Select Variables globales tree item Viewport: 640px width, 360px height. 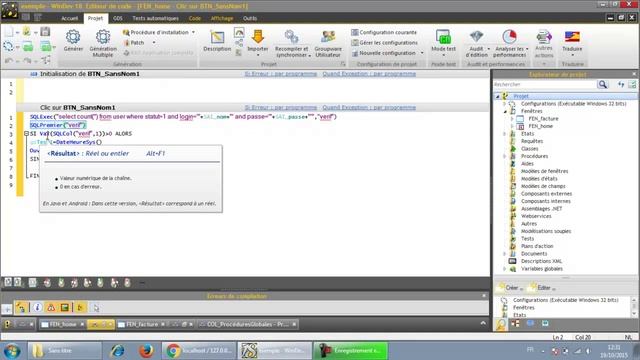(542, 269)
